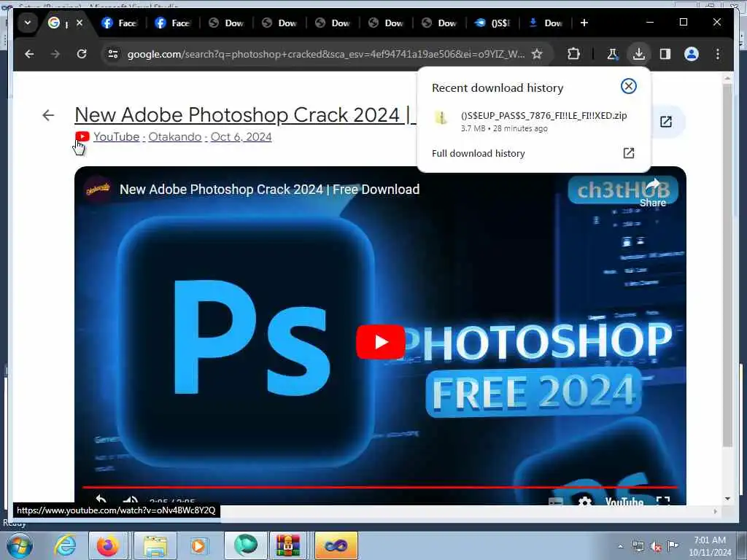The width and height of the screenshot is (747, 560).
Task: Toggle the browser side panel button
Action: (665, 54)
